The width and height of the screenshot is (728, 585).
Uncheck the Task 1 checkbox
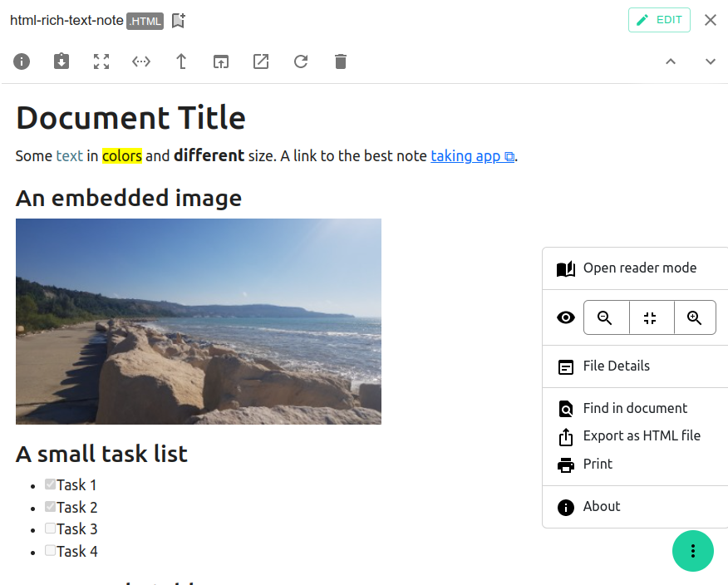(50, 484)
